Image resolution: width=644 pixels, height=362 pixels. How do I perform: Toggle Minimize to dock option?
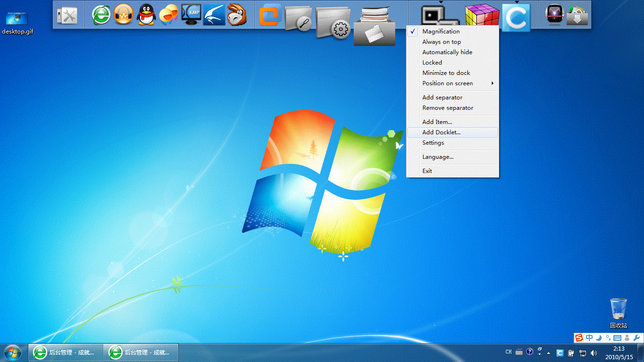point(453,73)
